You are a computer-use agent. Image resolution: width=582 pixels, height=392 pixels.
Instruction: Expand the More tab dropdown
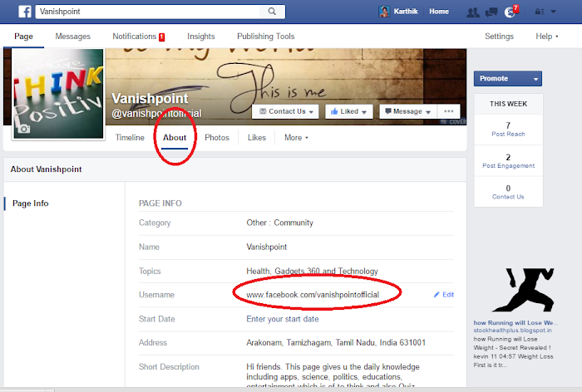pos(296,138)
